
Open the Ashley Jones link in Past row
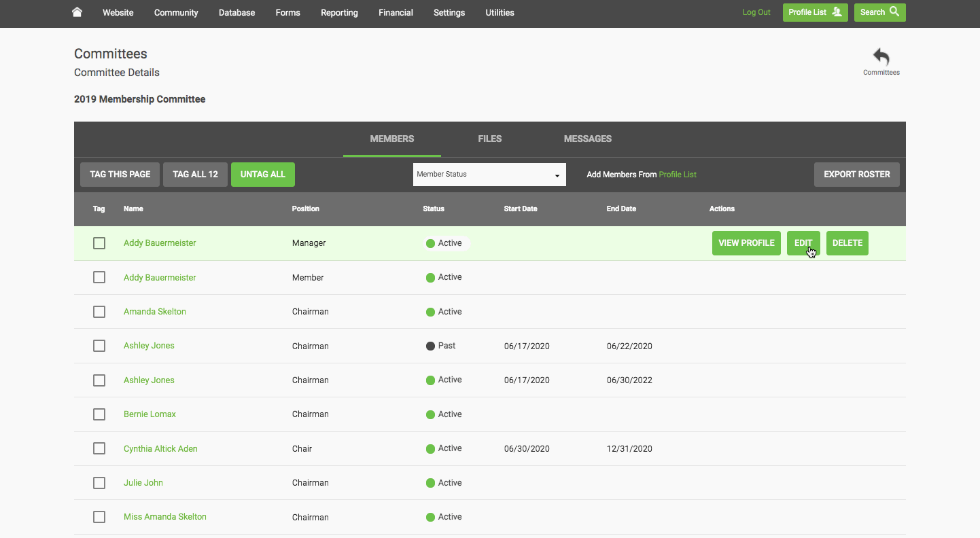point(149,346)
